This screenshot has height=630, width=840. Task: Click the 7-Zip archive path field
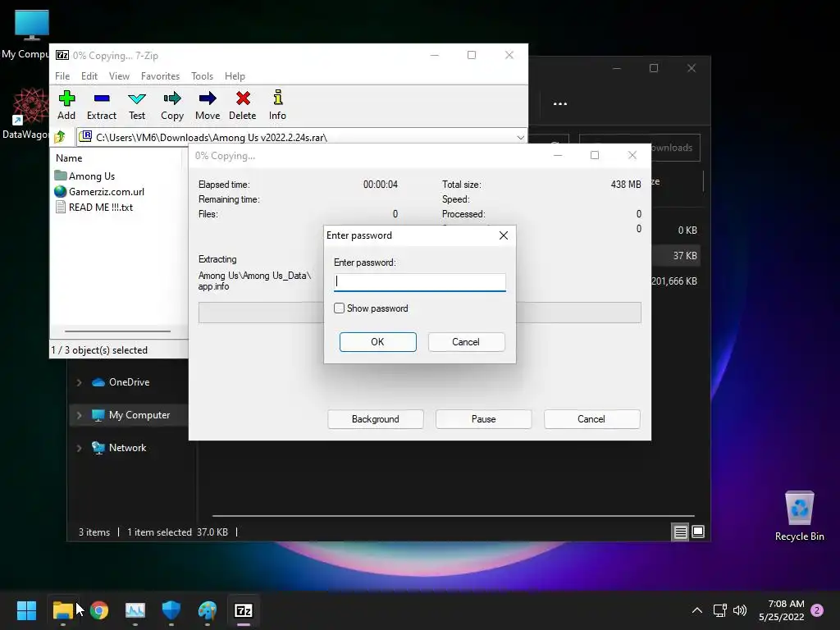click(x=302, y=138)
